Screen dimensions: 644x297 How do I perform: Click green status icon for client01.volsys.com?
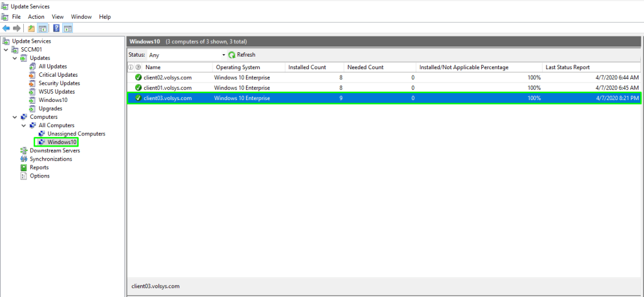point(138,87)
